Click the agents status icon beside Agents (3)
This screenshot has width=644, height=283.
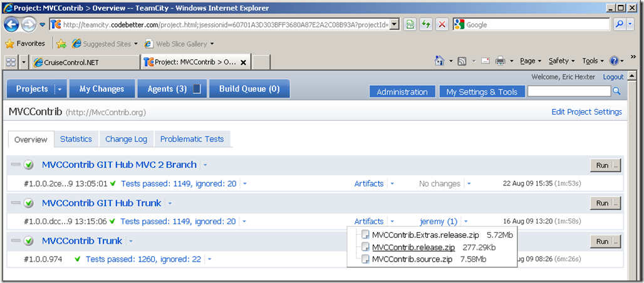197,89
